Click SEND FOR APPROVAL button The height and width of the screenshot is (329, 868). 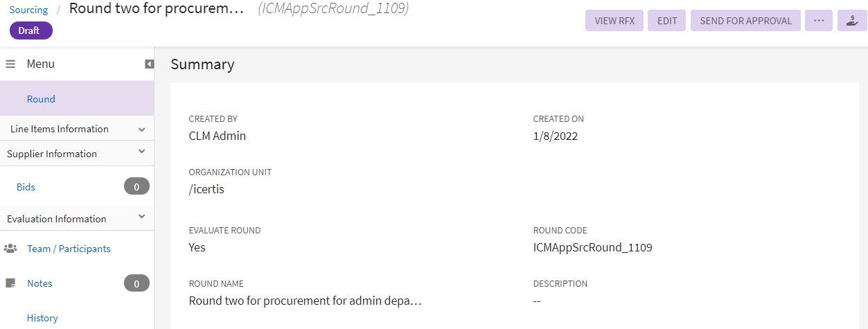pyautogui.click(x=745, y=21)
